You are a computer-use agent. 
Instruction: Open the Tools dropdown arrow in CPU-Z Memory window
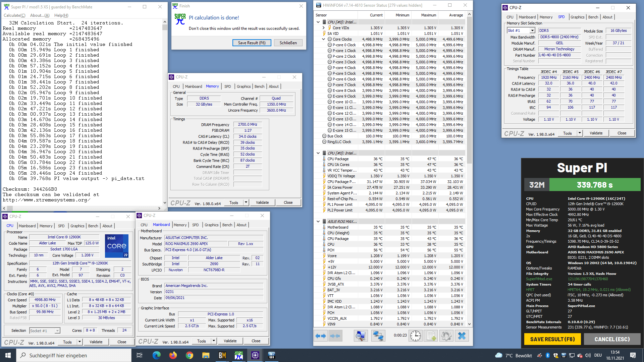[246, 202]
